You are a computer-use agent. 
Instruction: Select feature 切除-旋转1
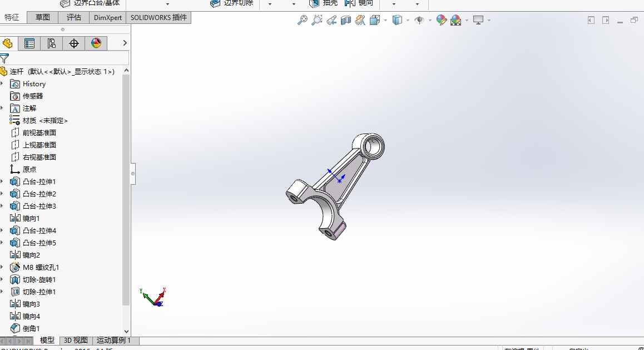[x=33, y=279]
